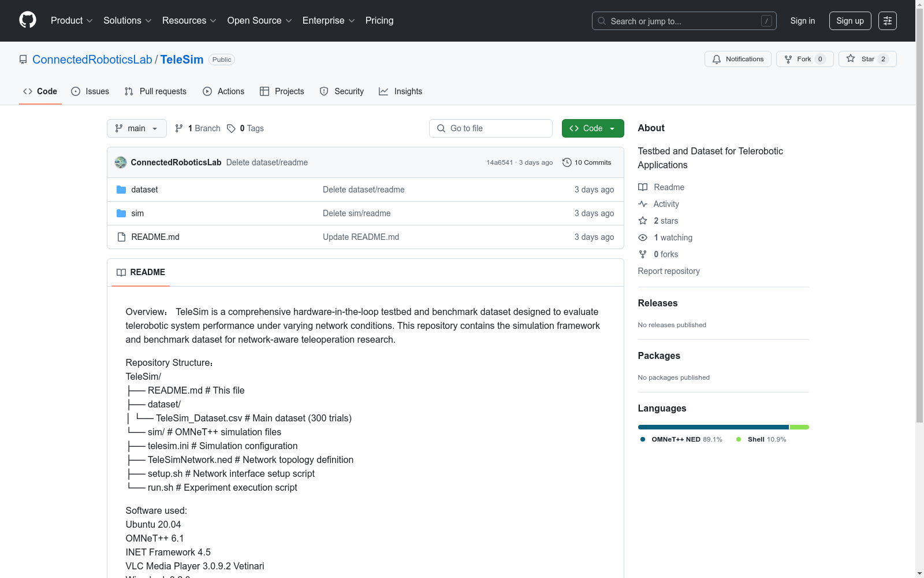924x578 pixels.
Task: Open the Security tab
Action: click(x=342, y=91)
